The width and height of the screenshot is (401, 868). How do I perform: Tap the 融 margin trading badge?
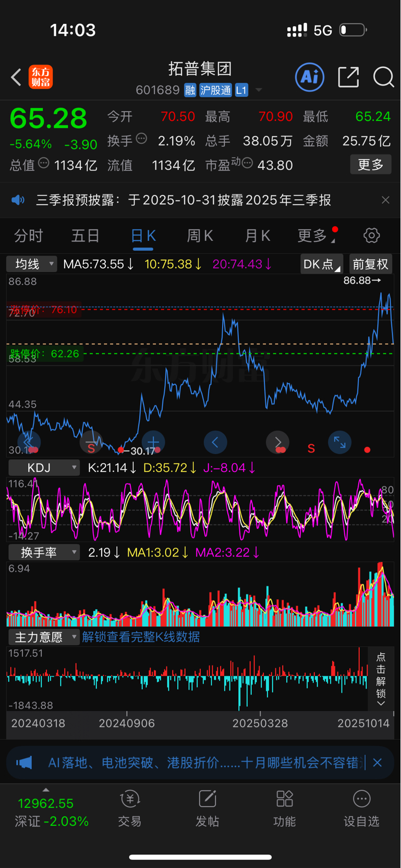[190, 91]
